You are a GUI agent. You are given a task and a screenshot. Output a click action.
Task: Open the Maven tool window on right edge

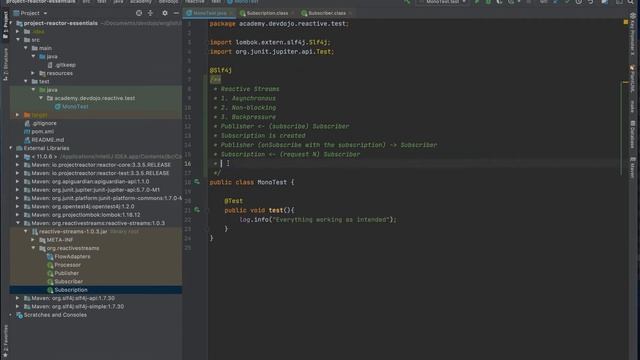coord(632,167)
